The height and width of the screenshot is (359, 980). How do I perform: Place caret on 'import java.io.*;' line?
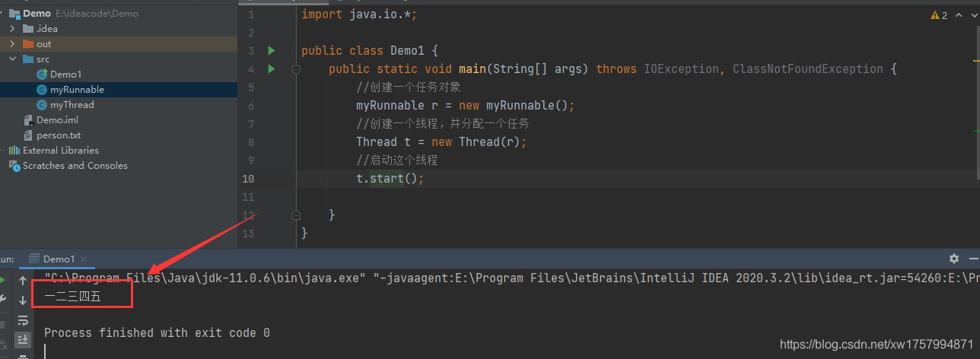point(359,14)
